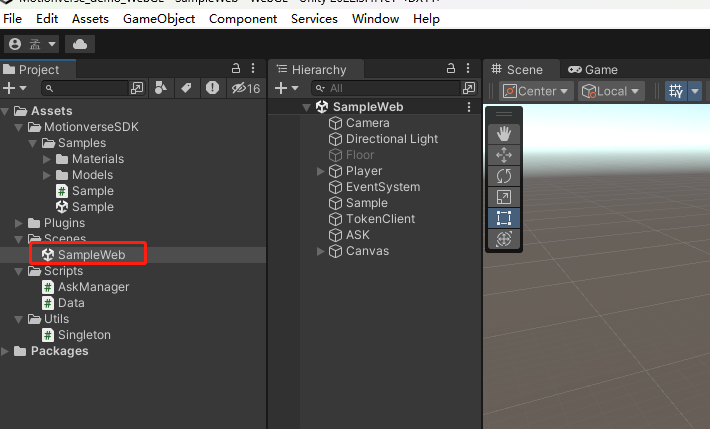Lock the Hierarchy panel

[x=451, y=68]
